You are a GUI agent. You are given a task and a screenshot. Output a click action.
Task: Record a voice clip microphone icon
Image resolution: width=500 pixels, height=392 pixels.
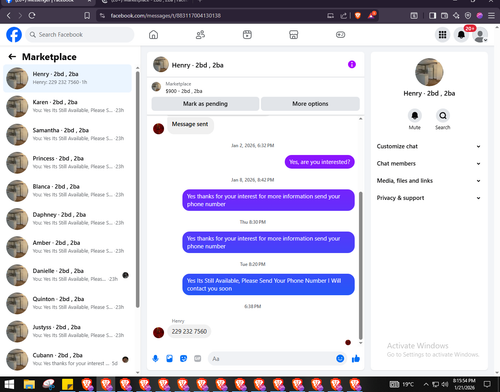point(155,359)
